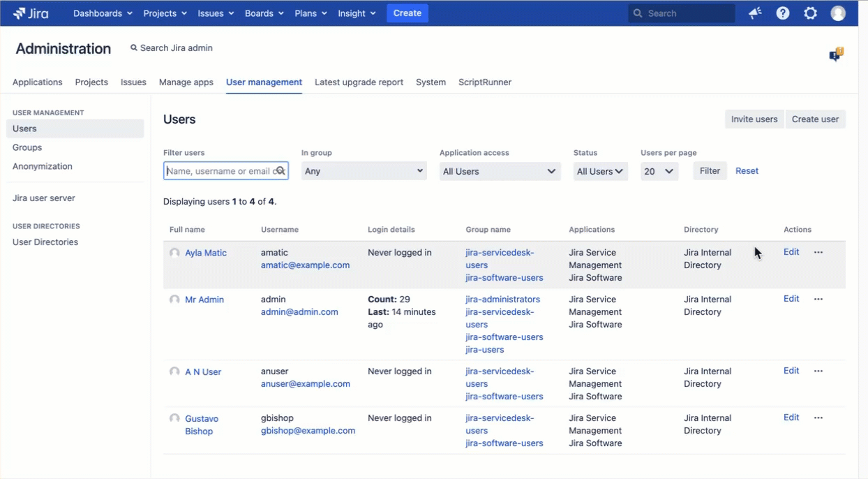Open the Status dropdown
This screenshot has height=479, width=868.
point(600,171)
